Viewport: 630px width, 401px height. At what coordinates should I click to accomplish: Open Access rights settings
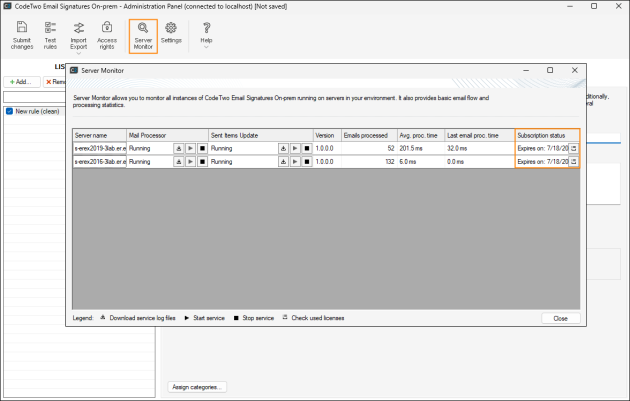coord(107,35)
